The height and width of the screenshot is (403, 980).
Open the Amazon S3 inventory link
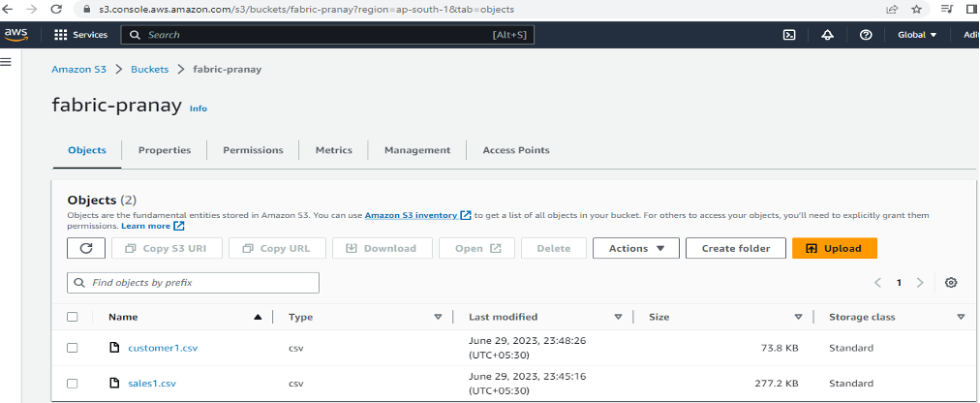(x=417, y=215)
